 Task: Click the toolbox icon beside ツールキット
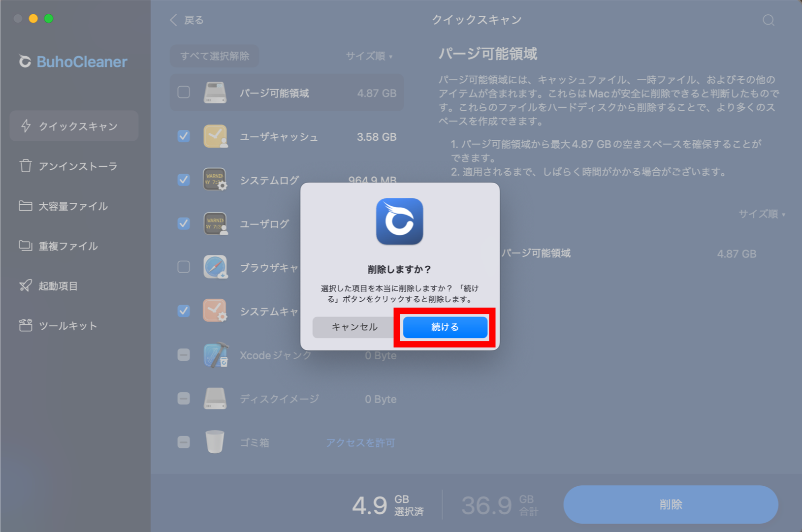(26, 325)
